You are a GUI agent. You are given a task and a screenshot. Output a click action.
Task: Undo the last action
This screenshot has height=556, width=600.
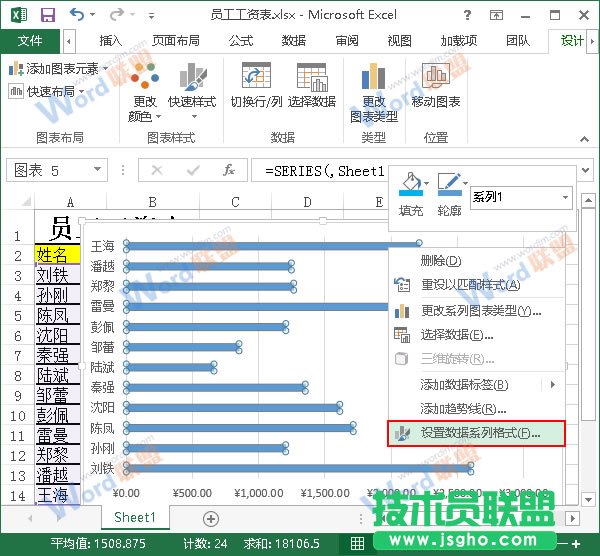(77, 15)
